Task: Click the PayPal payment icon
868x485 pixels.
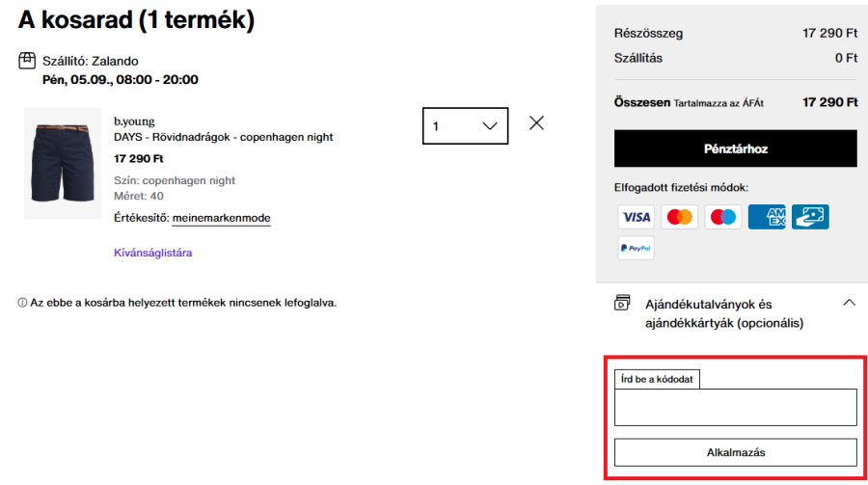Action: [636, 248]
